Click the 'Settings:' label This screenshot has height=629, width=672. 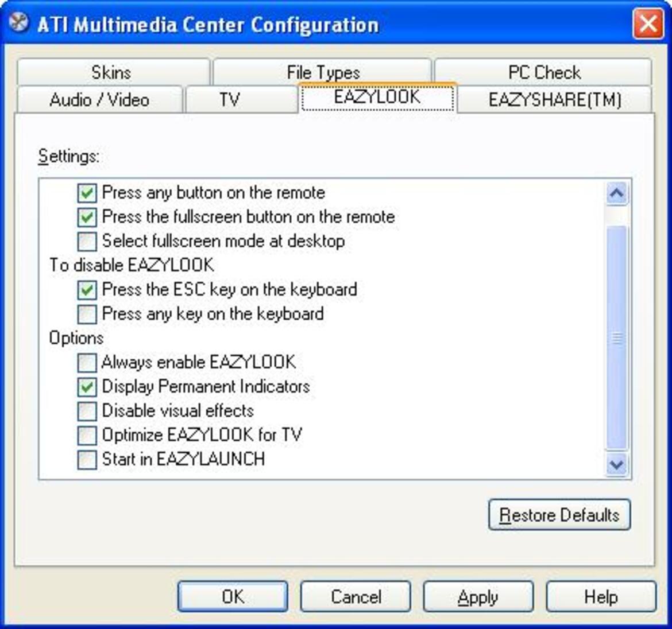pos(68,156)
